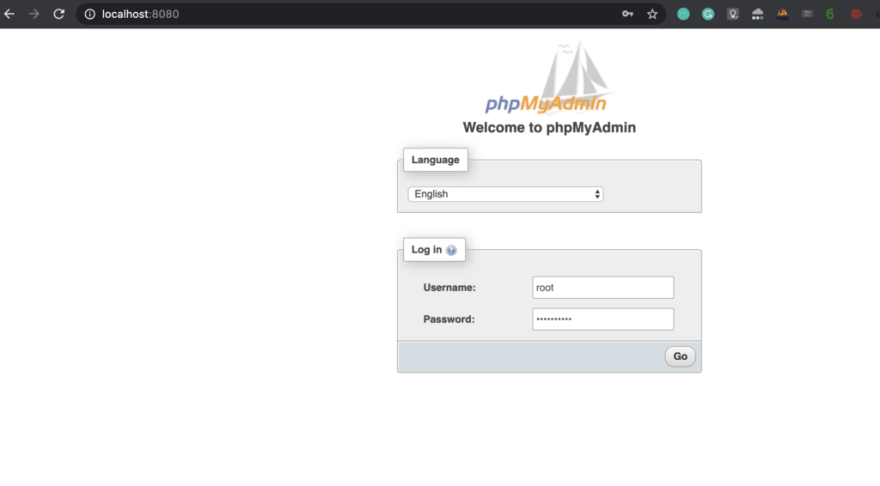880x486 pixels.
Task: Bookmark this page with the star
Action: tap(652, 14)
